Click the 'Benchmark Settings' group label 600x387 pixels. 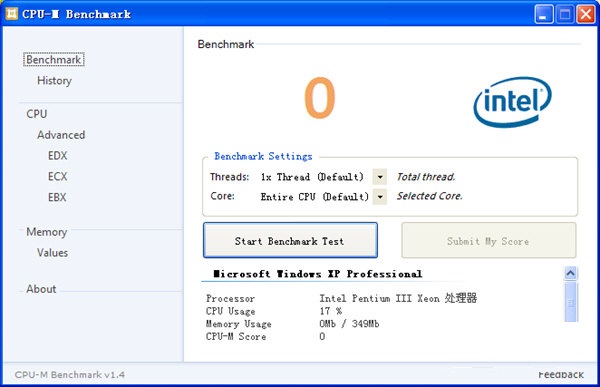(x=263, y=156)
